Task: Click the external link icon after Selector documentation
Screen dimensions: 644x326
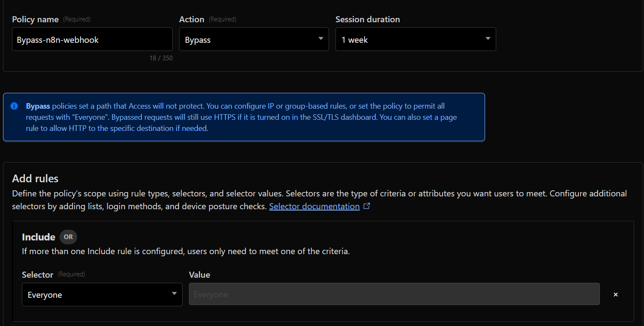Action: coord(367,206)
